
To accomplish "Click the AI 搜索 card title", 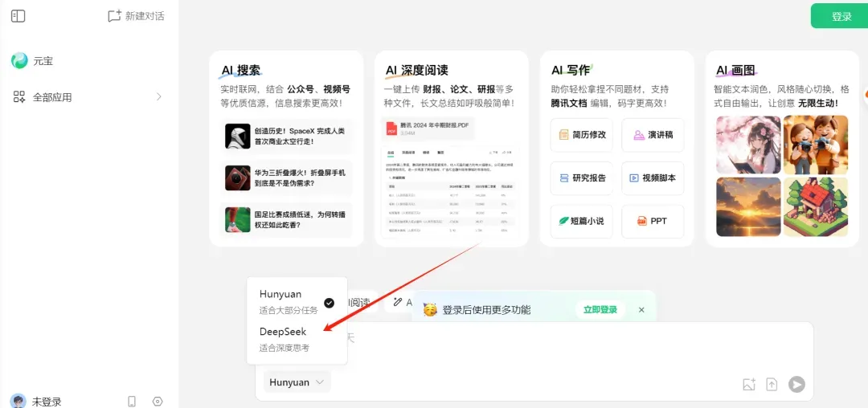I will 240,70.
